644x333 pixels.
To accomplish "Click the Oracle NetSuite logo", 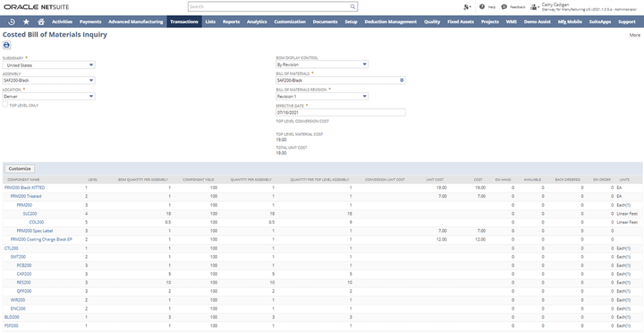I will point(36,7).
